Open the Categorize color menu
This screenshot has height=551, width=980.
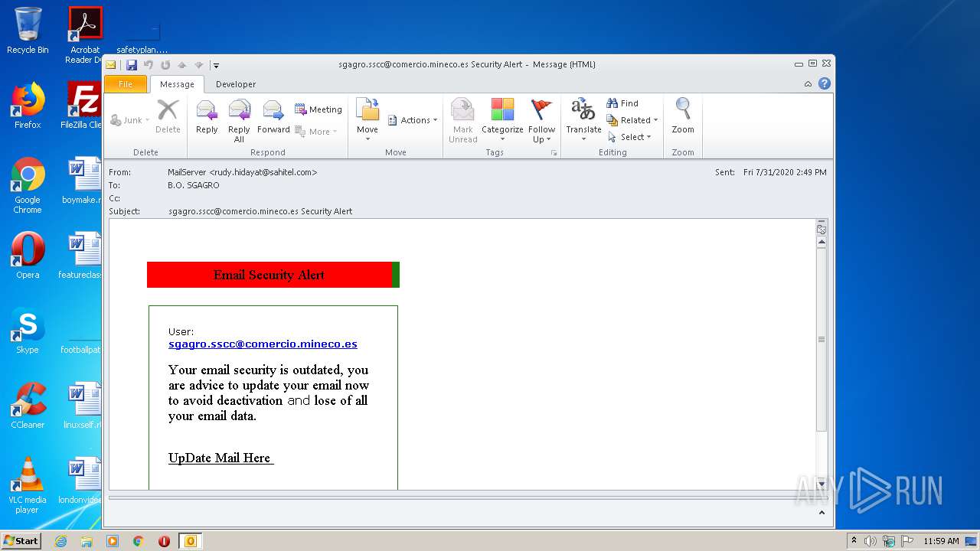(502, 121)
